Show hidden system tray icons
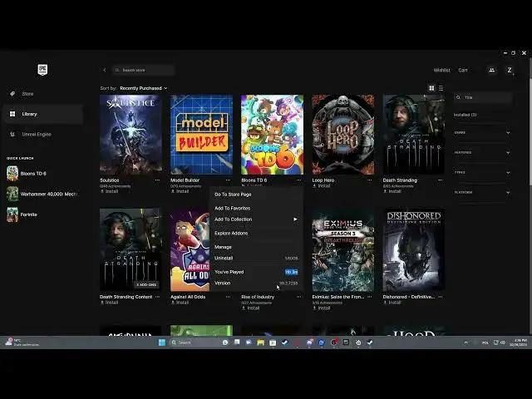This screenshot has height=399, width=532. (465, 342)
